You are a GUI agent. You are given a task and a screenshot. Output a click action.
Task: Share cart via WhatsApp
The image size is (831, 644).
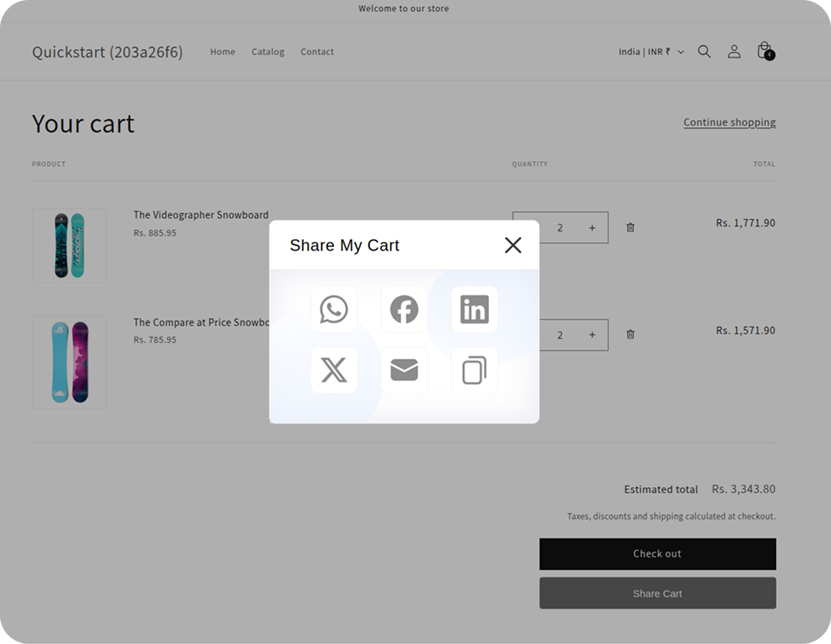[x=333, y=309]
